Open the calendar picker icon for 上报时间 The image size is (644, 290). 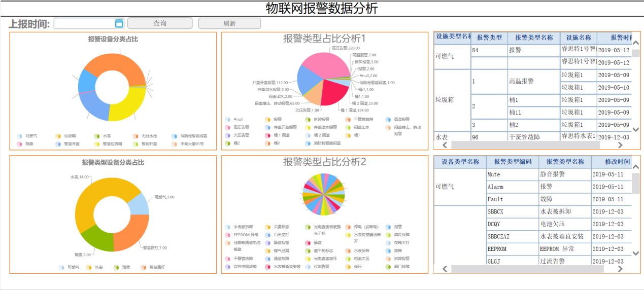[x=119, y=23]
